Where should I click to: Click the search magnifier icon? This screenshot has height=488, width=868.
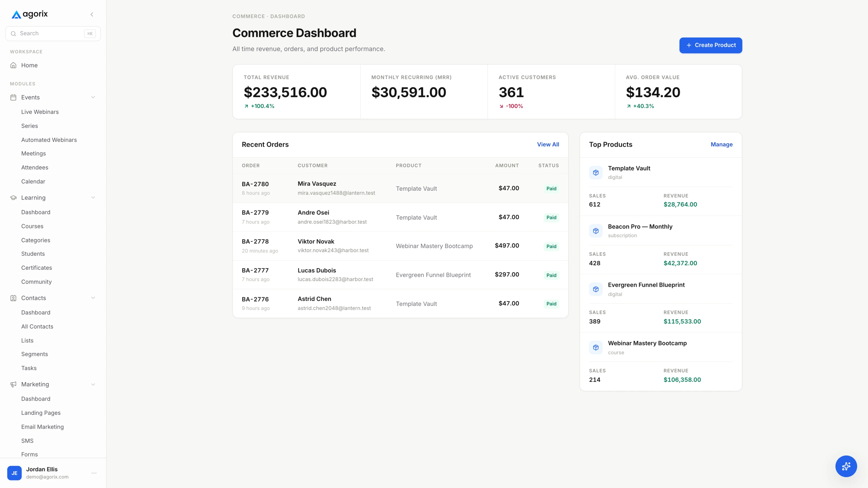tap(14, 34)
